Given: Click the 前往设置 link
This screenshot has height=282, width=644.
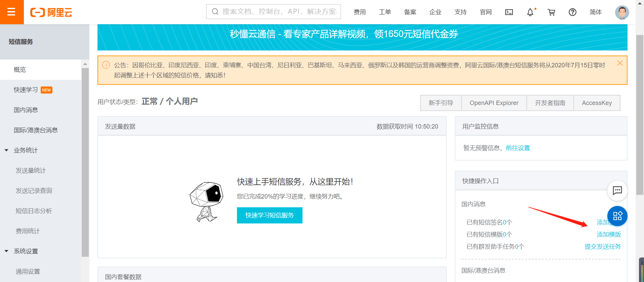Looking at the screenshot, I should pyautogui.click(x=518, y=148).
